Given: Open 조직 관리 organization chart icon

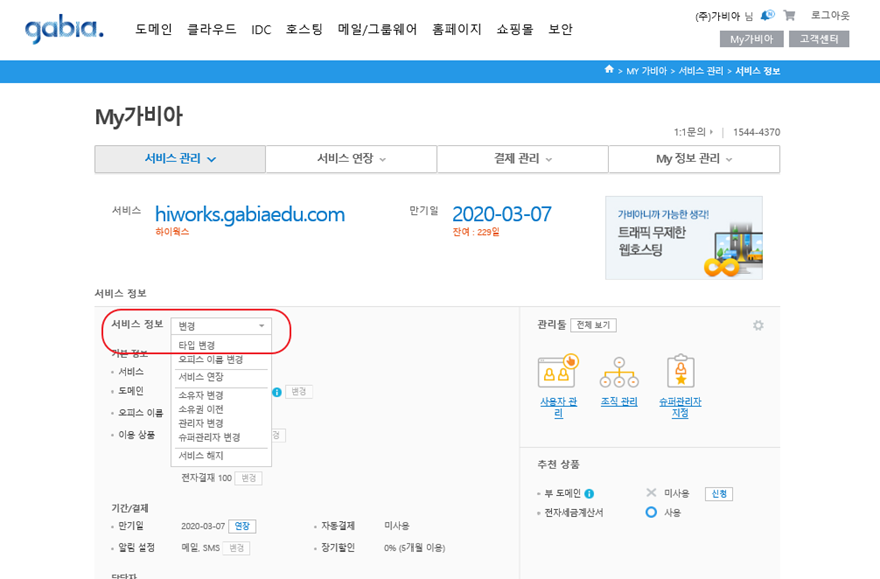Looking at the screenshot, I should 619,372.
